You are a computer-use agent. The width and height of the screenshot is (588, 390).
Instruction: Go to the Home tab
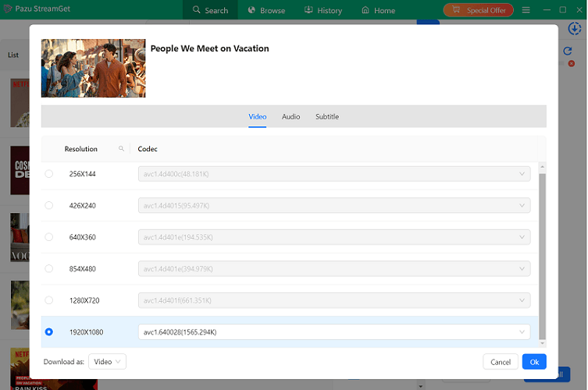click(x=378, y=10)
